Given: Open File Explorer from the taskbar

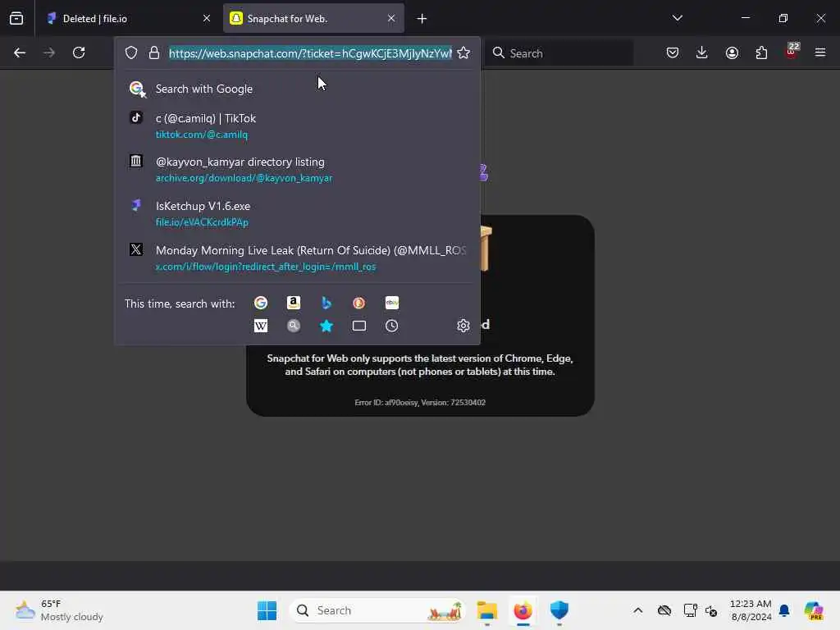Looking at the screenshot, I should [487, 610].
